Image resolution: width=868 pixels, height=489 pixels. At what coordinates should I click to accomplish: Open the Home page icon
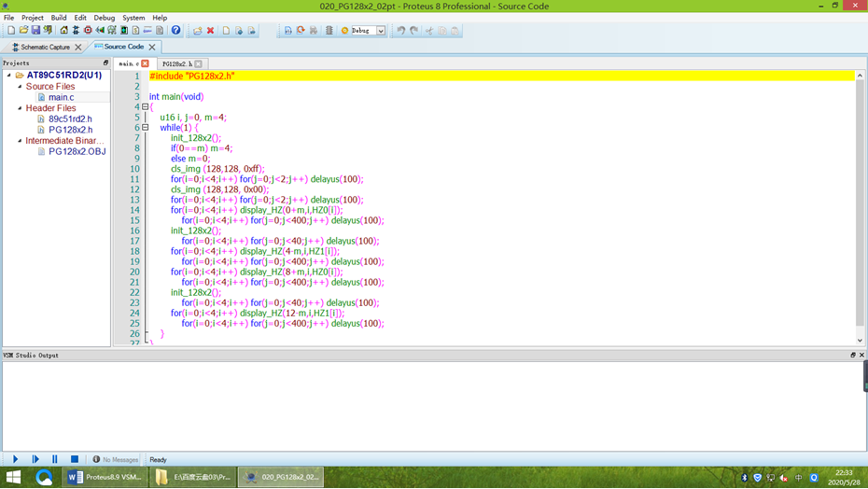pos(64,31)
